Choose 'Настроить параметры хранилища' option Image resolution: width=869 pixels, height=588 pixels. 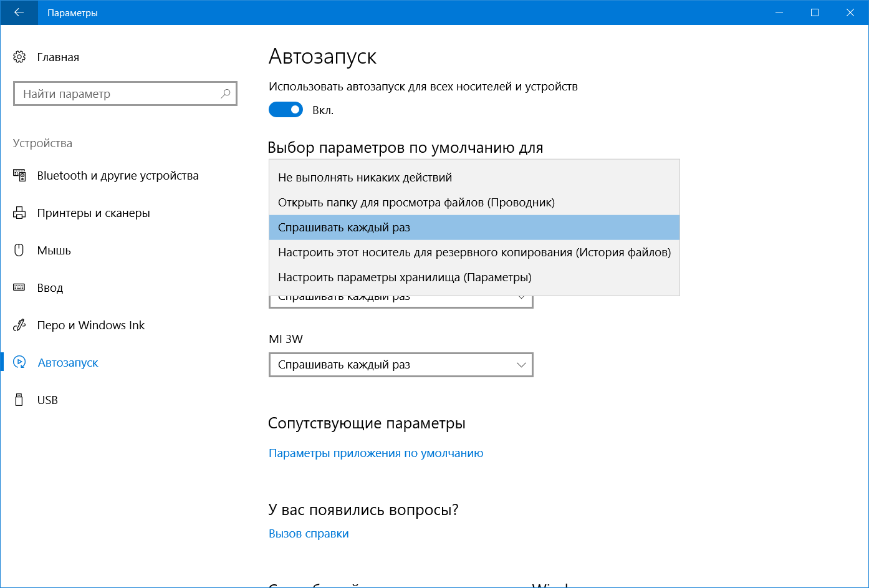point(405,277)
